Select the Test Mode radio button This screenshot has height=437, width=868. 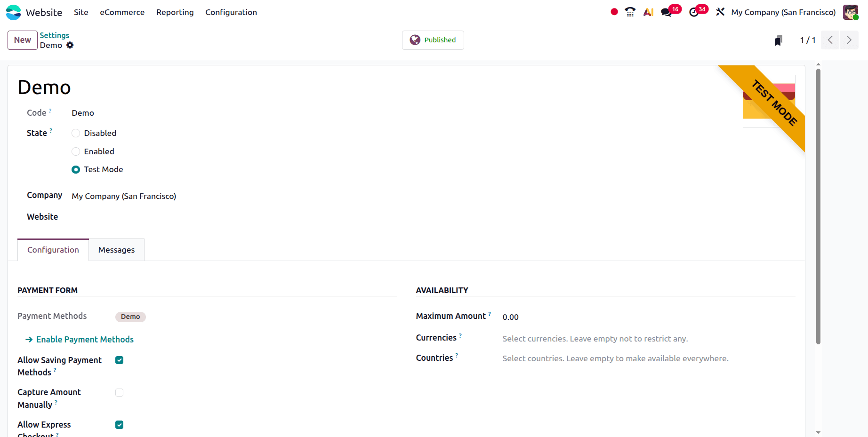[x=76, y=170]
